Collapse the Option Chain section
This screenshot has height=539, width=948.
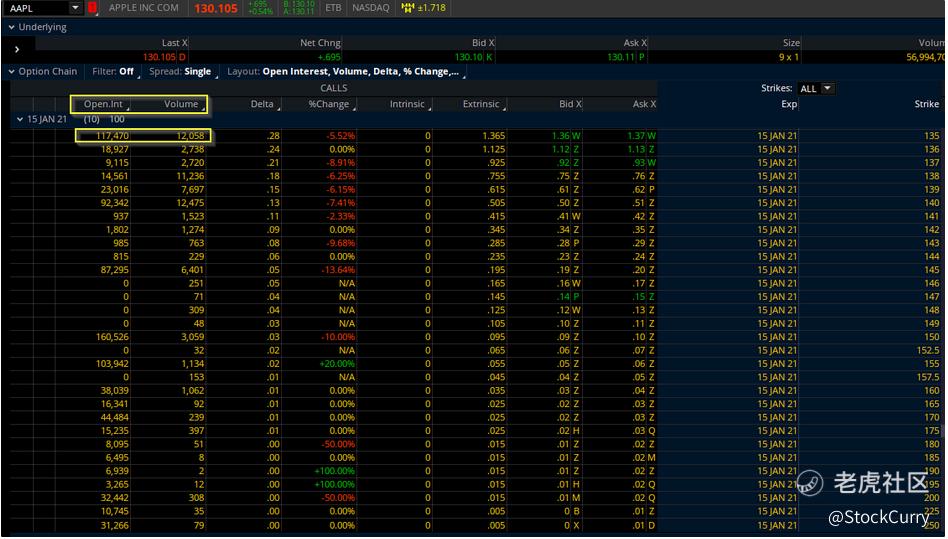[11, 71]
